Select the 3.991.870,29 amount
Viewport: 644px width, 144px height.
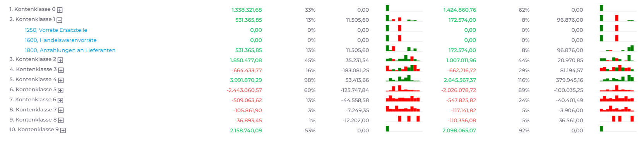pyautogui.click(x=246, y=80)
